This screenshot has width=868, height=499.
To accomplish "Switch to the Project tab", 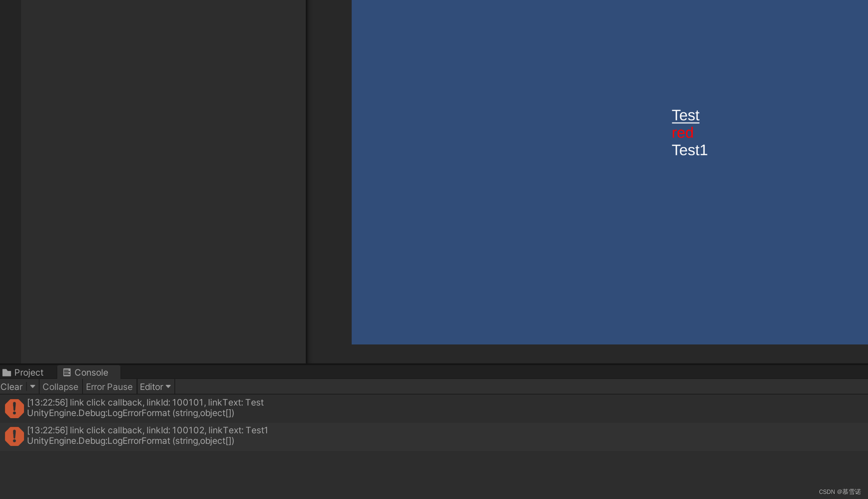I will pyautogui.click(x=24, y=371).
